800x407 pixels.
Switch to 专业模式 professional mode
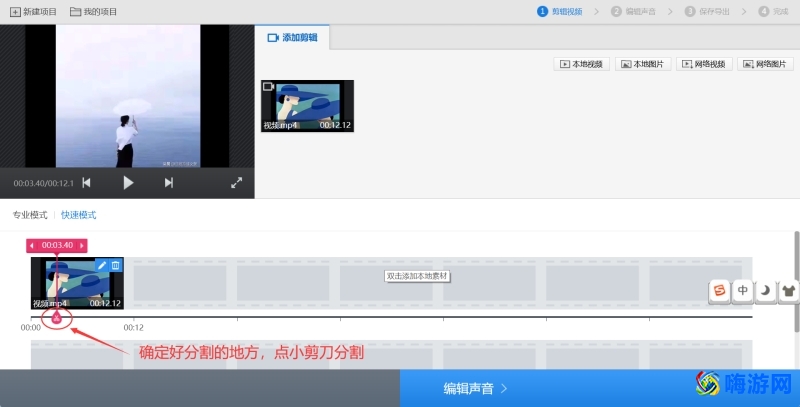[x=30, y=215]
